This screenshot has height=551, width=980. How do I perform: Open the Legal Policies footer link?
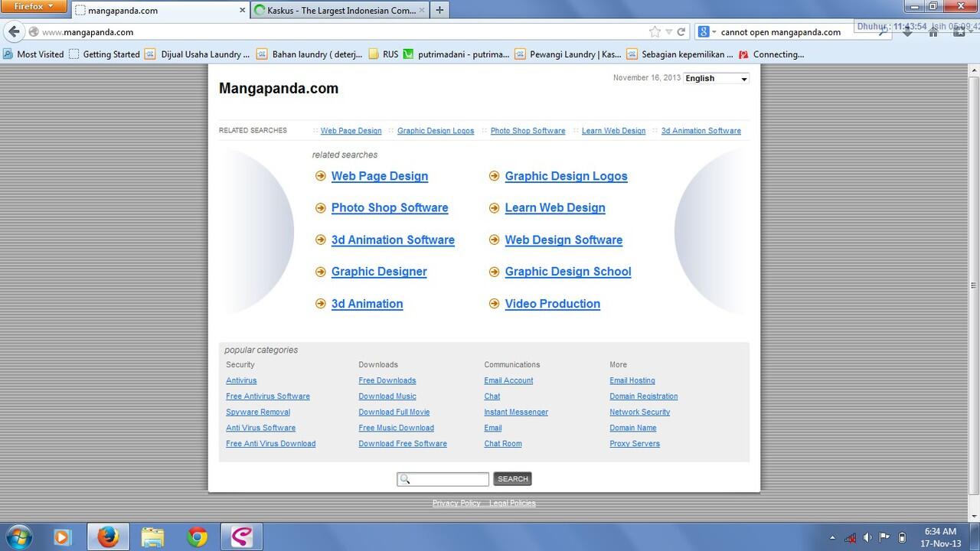coord(512,503)
